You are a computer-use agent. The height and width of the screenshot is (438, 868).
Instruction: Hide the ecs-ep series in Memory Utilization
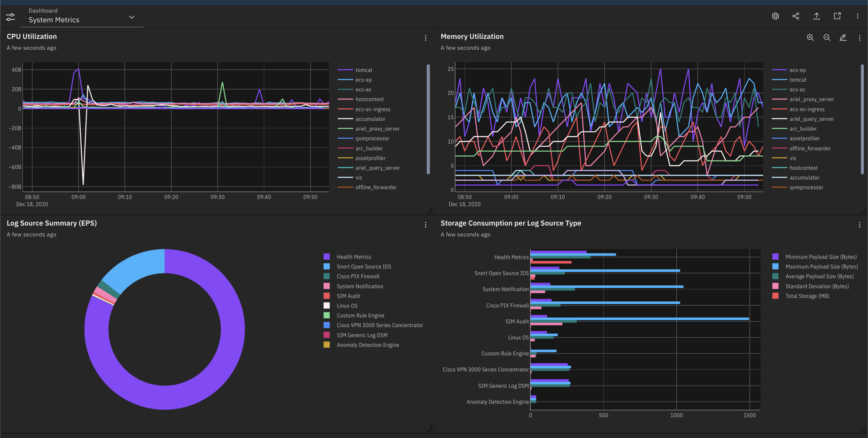point(798,70)
